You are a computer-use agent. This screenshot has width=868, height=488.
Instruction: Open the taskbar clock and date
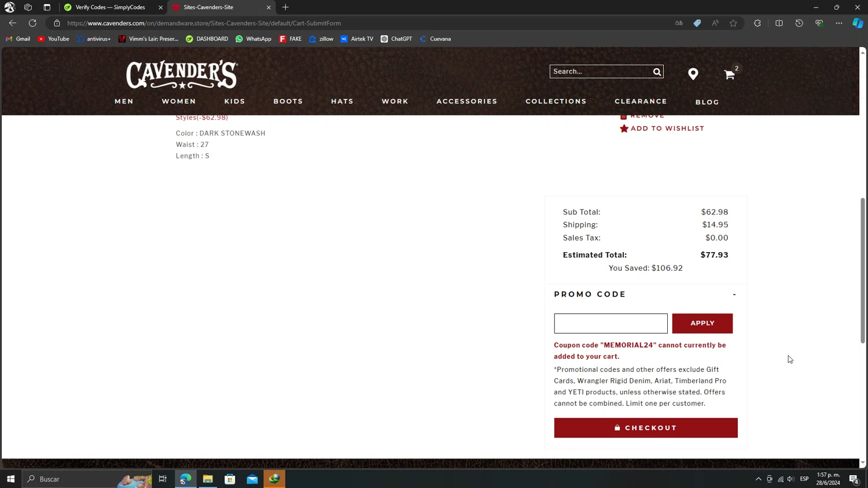click(828, 479)
